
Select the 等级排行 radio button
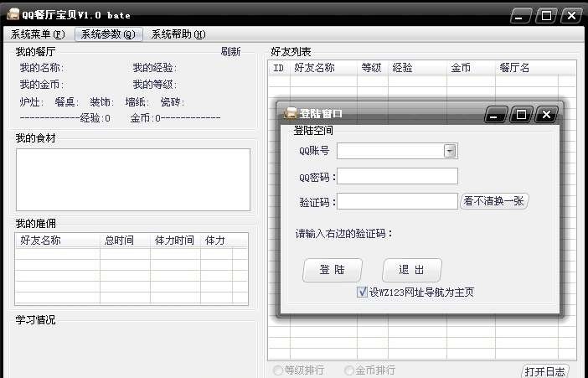point(278,370)
